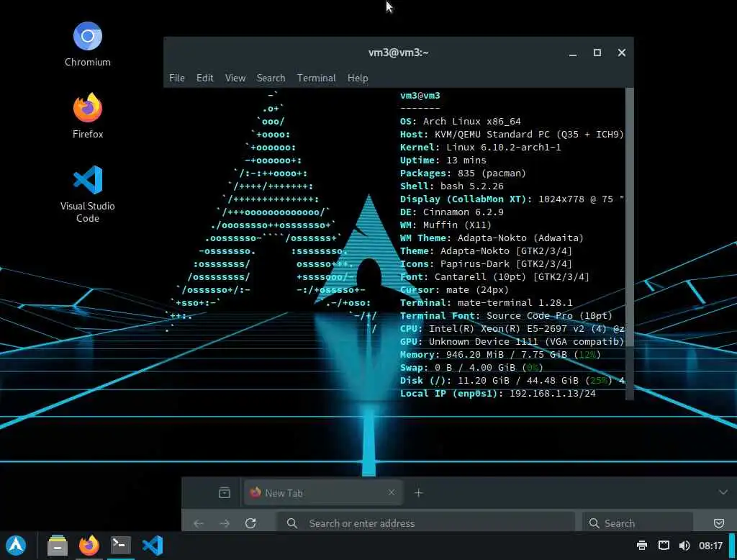Click the Kernel: Linux 6.10.2-arch1-1 line
The height and width of the screenshot is (560, 737).
click(480, 147)
